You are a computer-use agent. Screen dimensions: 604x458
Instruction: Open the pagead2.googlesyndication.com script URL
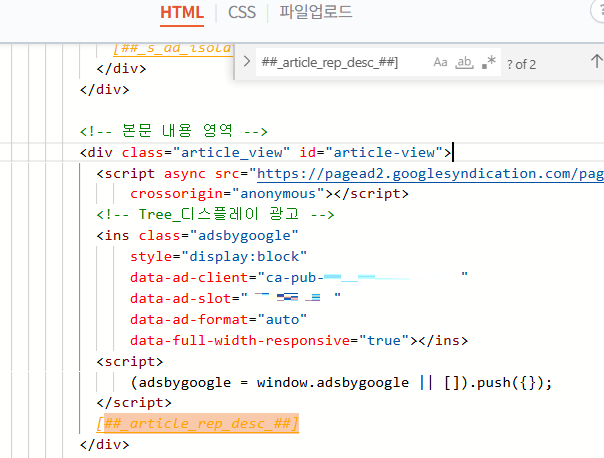[x=430, y=173]
